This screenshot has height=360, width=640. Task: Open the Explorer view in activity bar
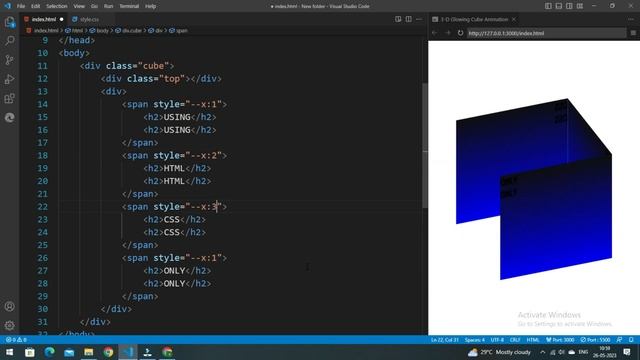point(9,22)
